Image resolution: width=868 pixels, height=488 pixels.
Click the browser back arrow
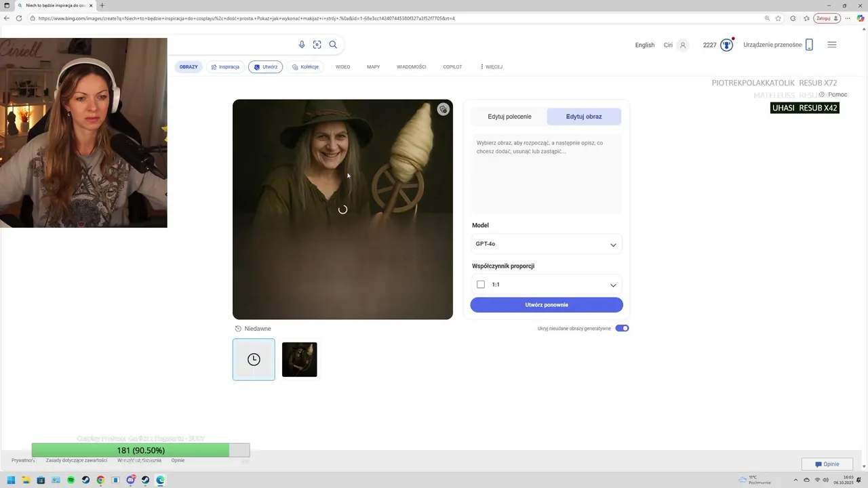point(7,18)
